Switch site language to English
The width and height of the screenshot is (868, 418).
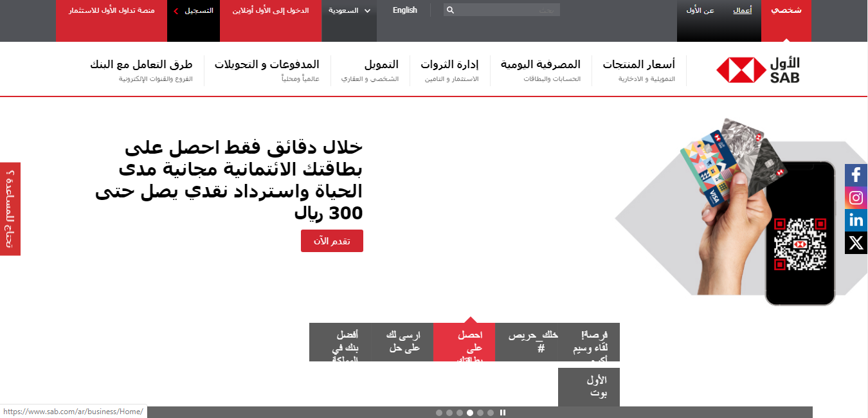(405, 11)
